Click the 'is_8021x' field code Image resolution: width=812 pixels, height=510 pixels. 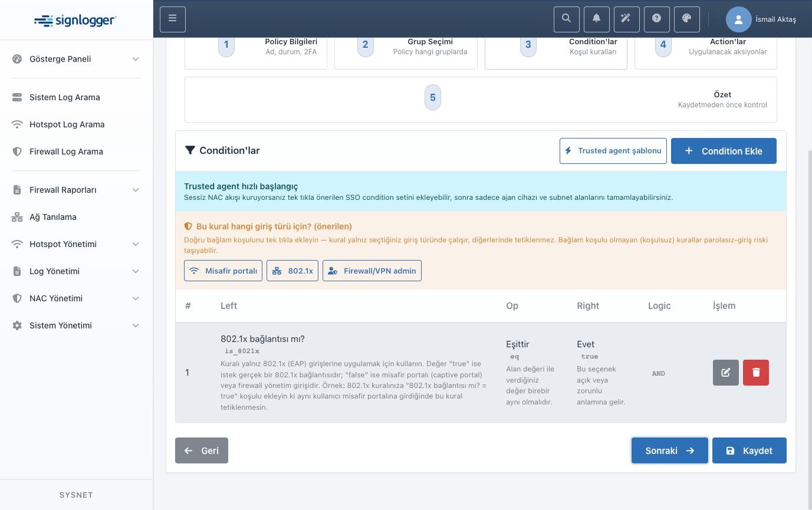coord(242,351)
